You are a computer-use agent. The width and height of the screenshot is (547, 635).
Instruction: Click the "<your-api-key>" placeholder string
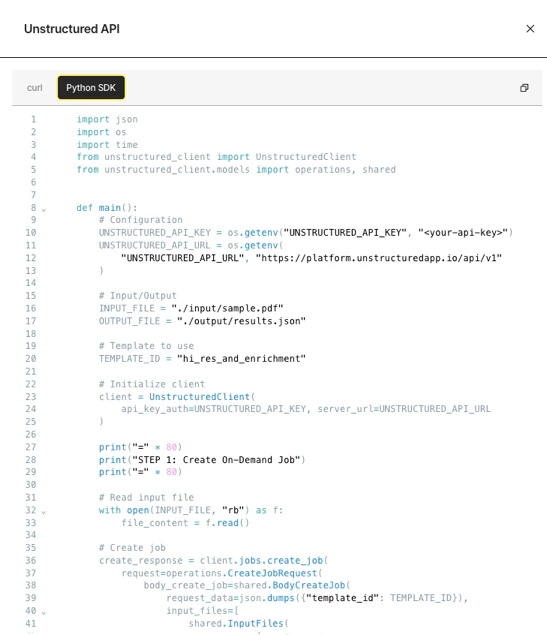[x=463, y=232]
